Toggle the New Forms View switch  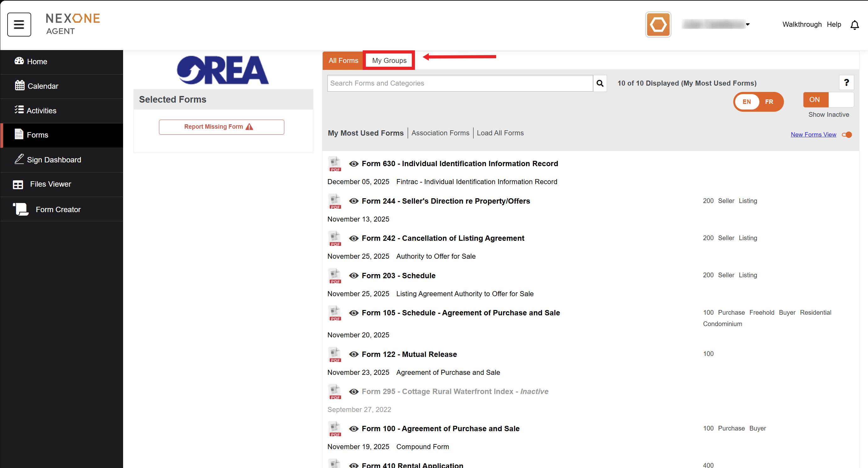(847, 135)
